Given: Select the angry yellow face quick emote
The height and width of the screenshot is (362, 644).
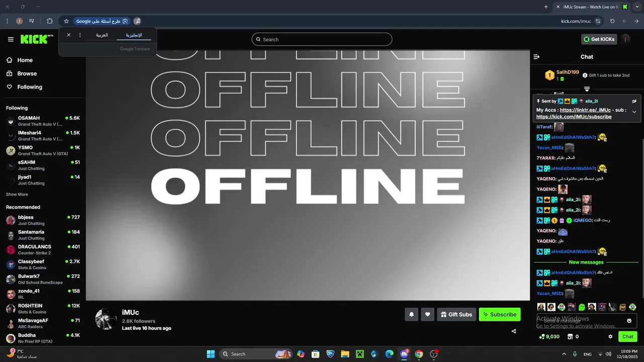Looking at the screenshot, I should [622, 307].
